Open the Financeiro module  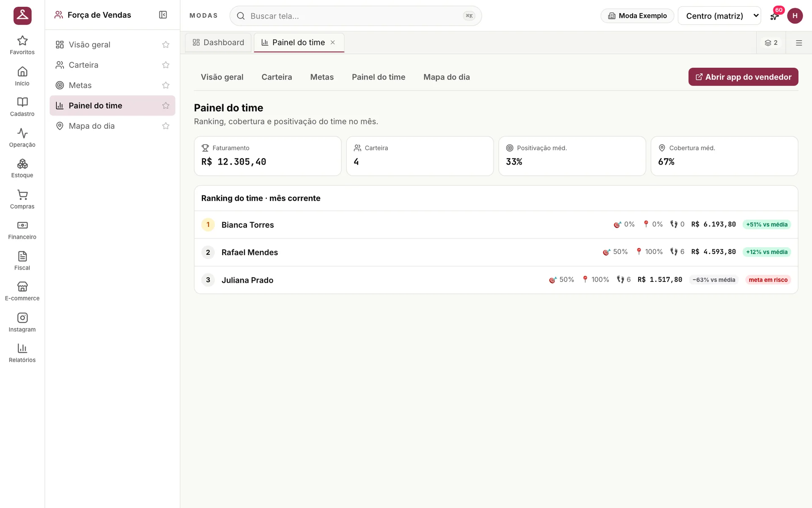22,230
